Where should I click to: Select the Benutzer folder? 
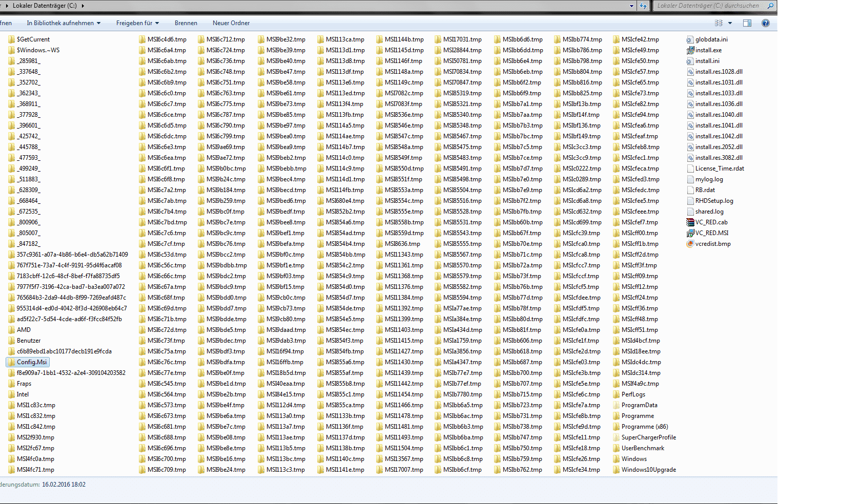pos(24,341)
